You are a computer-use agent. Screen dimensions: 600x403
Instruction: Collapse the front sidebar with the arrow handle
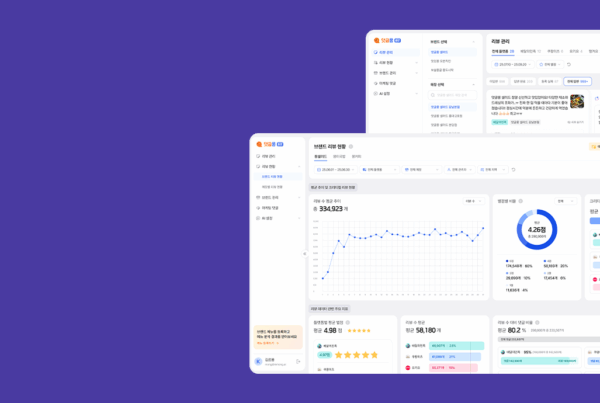coord(304,254)
